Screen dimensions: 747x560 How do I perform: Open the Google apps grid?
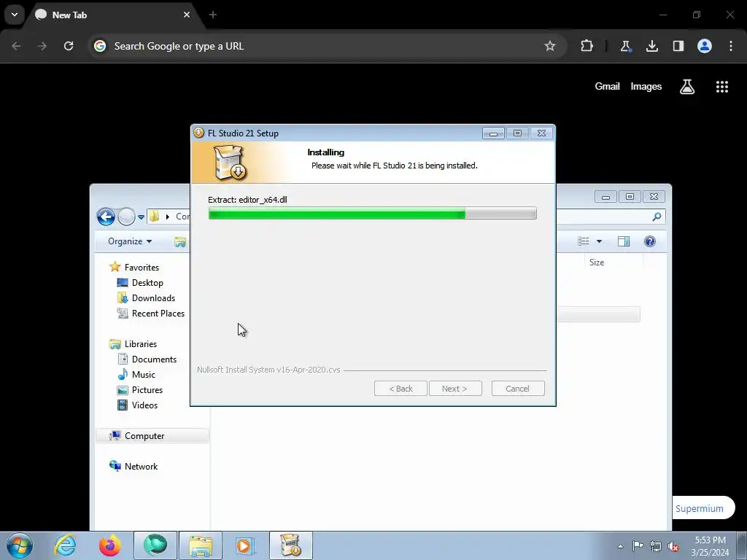722,87
